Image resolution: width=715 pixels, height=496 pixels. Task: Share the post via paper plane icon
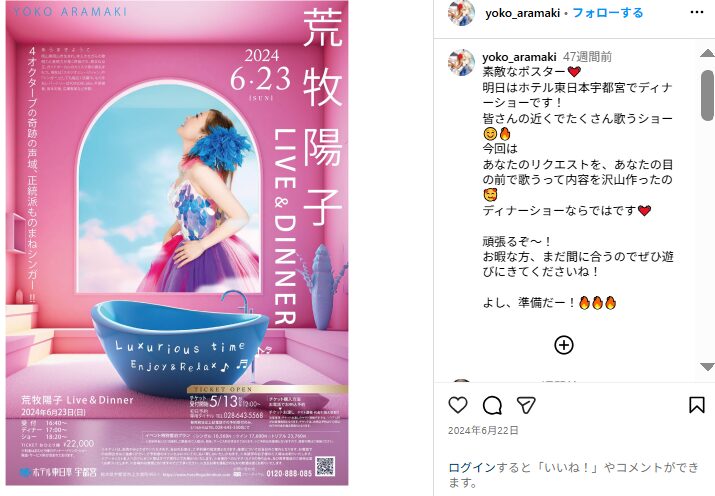(x=526, y=405)
